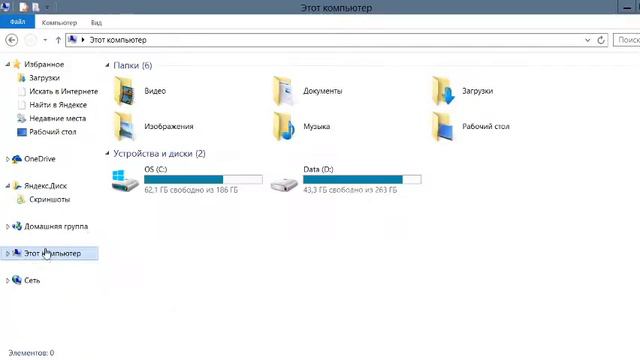Click the '43,3 ГБ свободно из 263 ГБ' text
640x360 pixels.
(x=350, y=190)
